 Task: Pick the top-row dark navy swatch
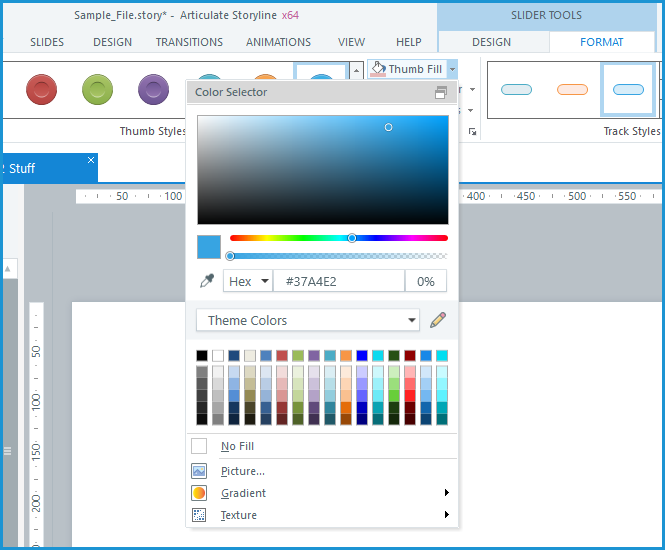click(234, 355)
